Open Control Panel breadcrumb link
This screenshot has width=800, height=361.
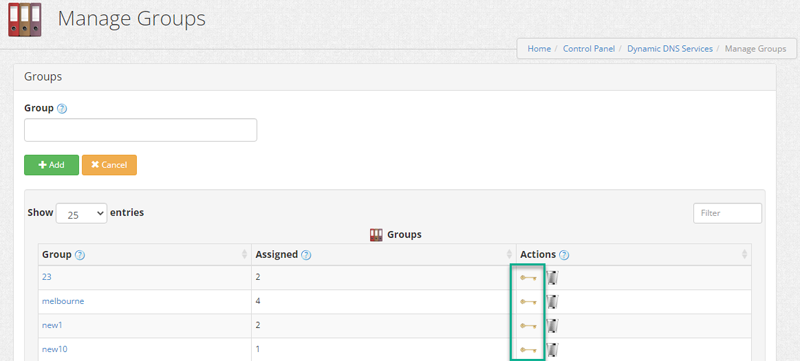tap(589, 49)
